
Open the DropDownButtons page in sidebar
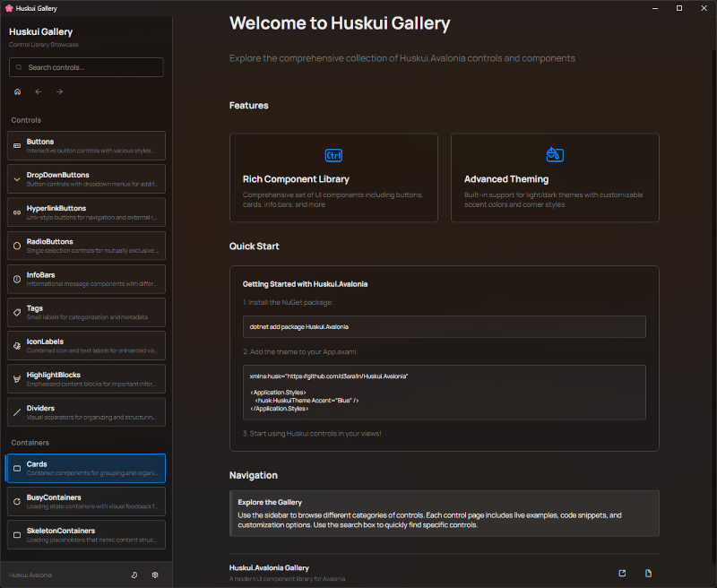click(86, 178)
